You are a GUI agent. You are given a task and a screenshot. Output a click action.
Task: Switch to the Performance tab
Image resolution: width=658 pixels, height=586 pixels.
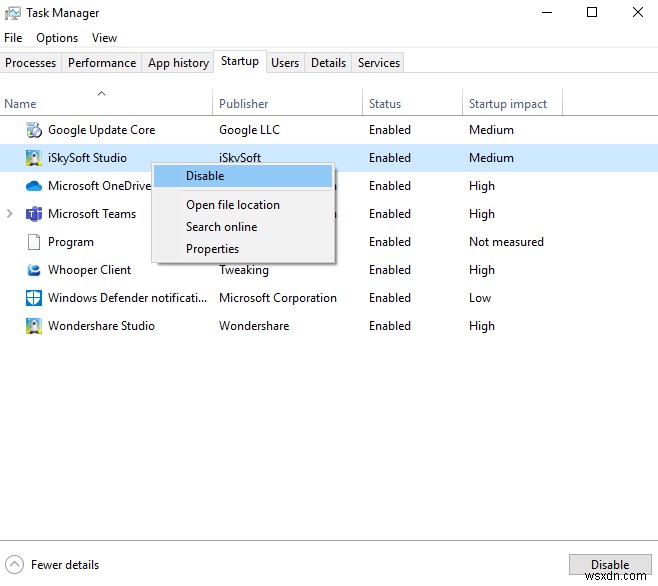(x=102, y=63)
